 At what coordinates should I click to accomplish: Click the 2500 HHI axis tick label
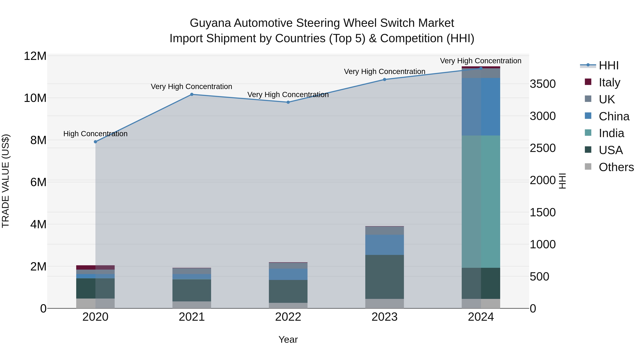point(543,148)
